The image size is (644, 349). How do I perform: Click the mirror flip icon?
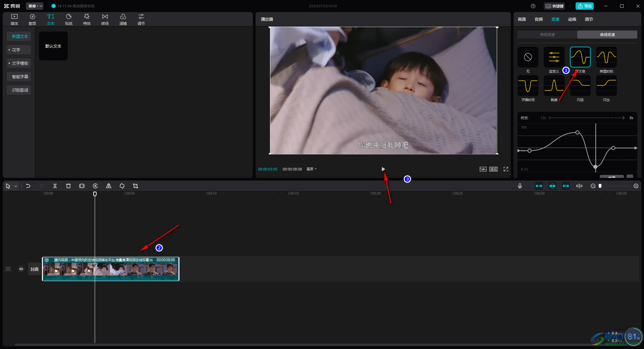(109, 186)
